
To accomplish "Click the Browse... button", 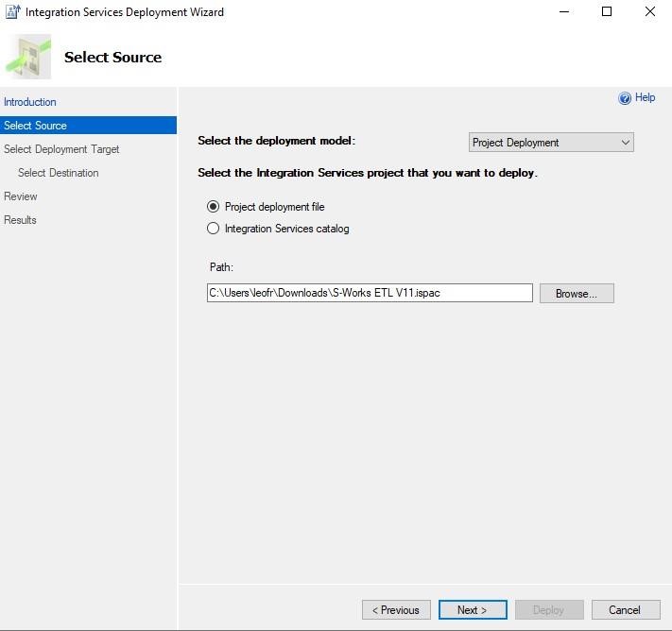I will tap(577, 294).
